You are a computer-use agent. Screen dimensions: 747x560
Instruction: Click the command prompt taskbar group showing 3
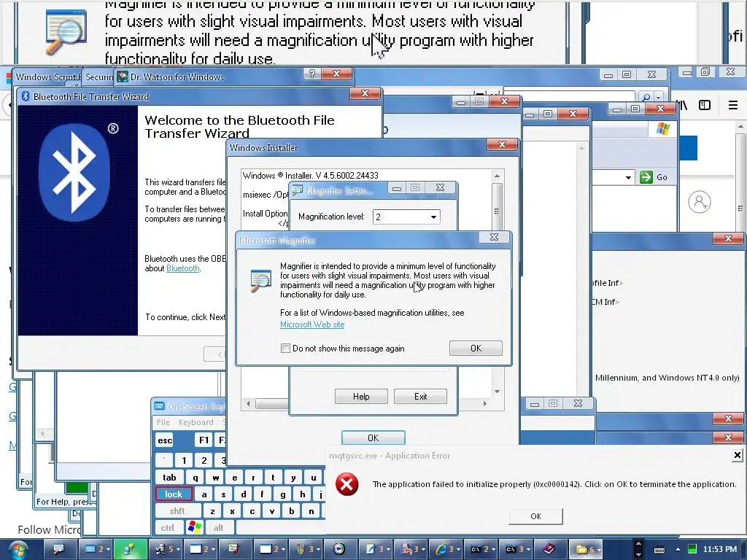point(517,549)
